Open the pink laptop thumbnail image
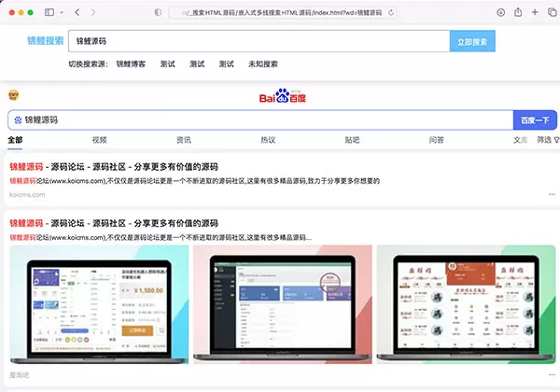 click(283, 304)
